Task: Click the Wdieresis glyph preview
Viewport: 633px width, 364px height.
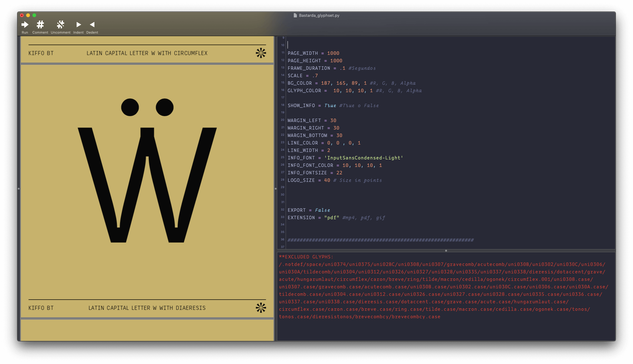Action: (x=147, y=170)
